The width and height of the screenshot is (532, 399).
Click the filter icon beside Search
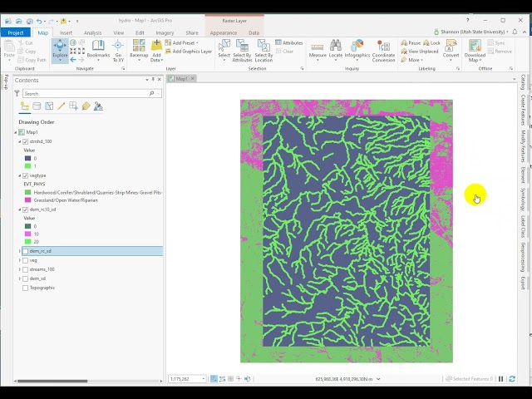(17, 93)
